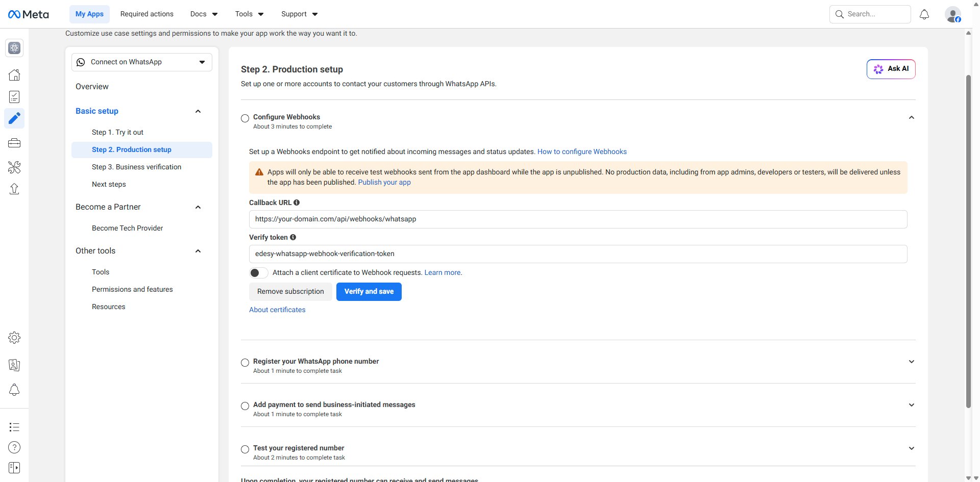This screenshot has height=482, width=980.
Task: Open the My Apps tab
Action: point(89,14)
